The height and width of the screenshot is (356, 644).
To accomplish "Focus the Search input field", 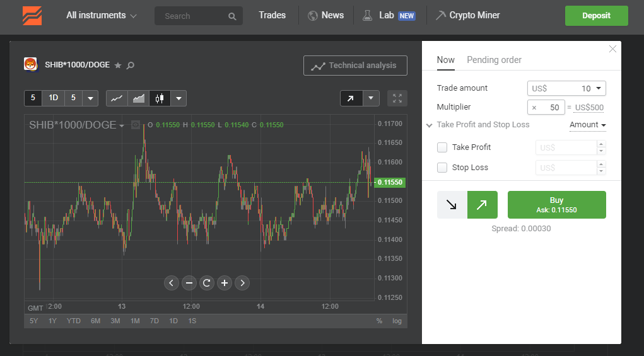I will click(x=199, y=16).
